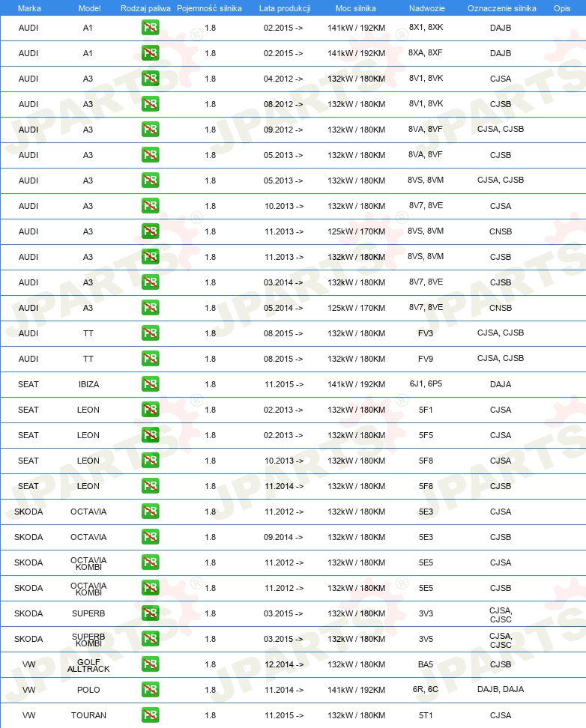Viewport: 586px width, 728px height.
Task: Click the fuel icon in the AUDI A3 125kW 8VS, 8VM row
Action: point(150,231)
